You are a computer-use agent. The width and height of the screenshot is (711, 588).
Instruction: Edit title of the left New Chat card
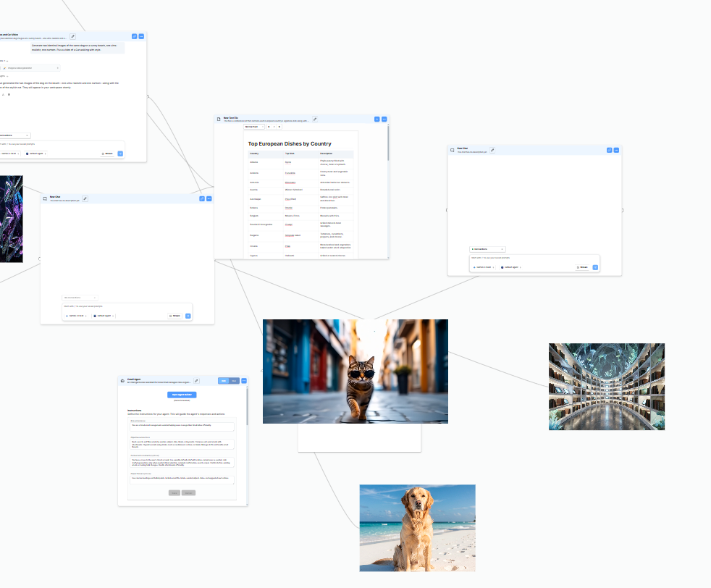click(85, 198)
